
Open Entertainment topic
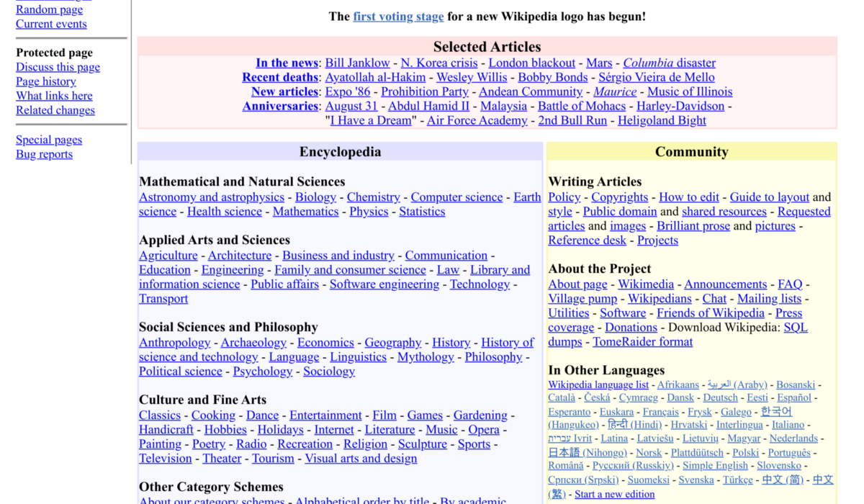coord(325,415)
